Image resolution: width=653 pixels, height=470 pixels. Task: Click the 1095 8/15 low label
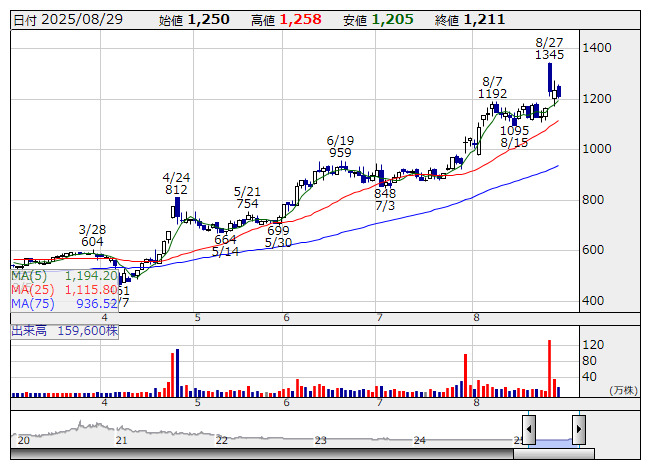(514, 137)
